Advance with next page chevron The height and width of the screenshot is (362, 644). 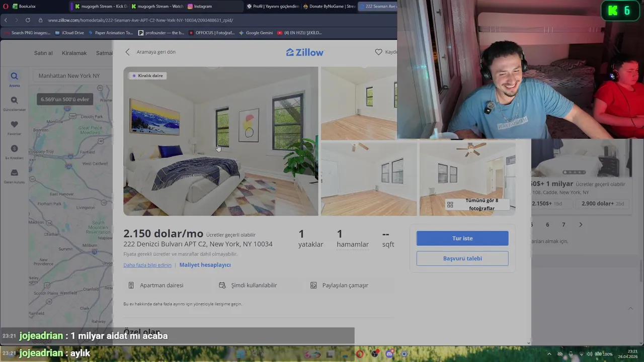(x=581, y=225)
